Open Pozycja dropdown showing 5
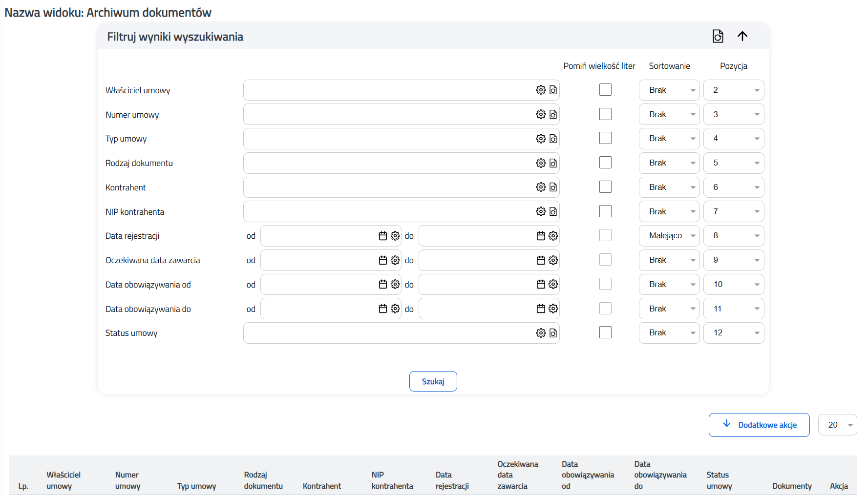The height and width of the screenshot is (496, 868). point(734,163)
